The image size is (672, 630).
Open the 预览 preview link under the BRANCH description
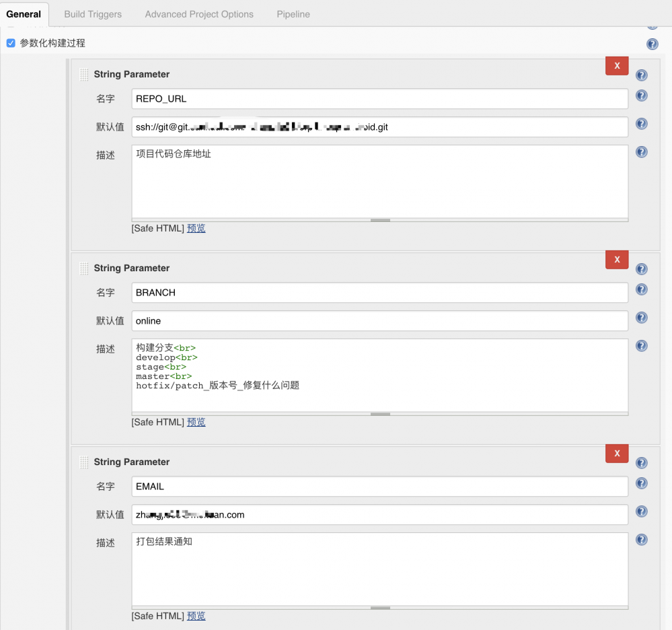tap(196, 422)
